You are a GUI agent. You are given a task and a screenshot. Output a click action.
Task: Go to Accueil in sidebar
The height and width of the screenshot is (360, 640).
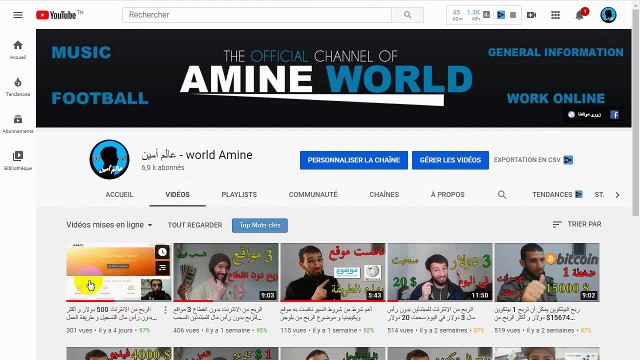click(18, 50)
